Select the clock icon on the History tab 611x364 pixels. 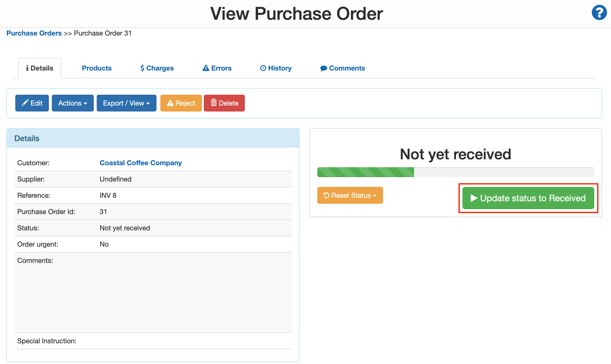[x=263, y=68]
